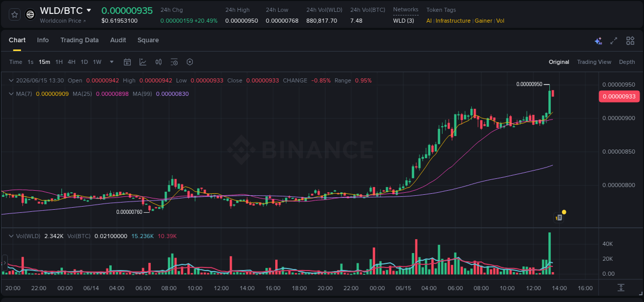Click the Worldcoin token logo icon

[30, 14]
